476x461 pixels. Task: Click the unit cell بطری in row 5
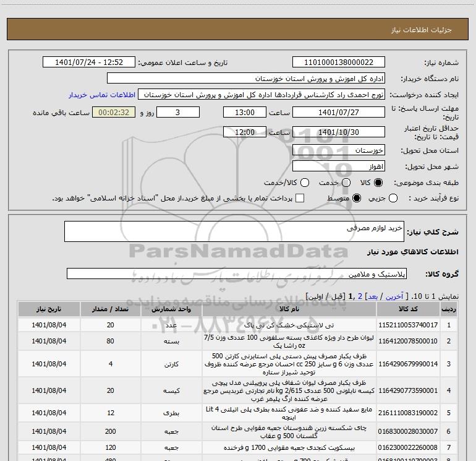[x=171, y=413]
